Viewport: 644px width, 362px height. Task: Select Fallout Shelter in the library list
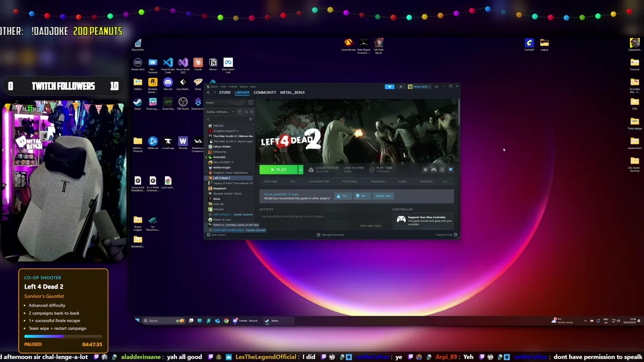click(222, 146)
